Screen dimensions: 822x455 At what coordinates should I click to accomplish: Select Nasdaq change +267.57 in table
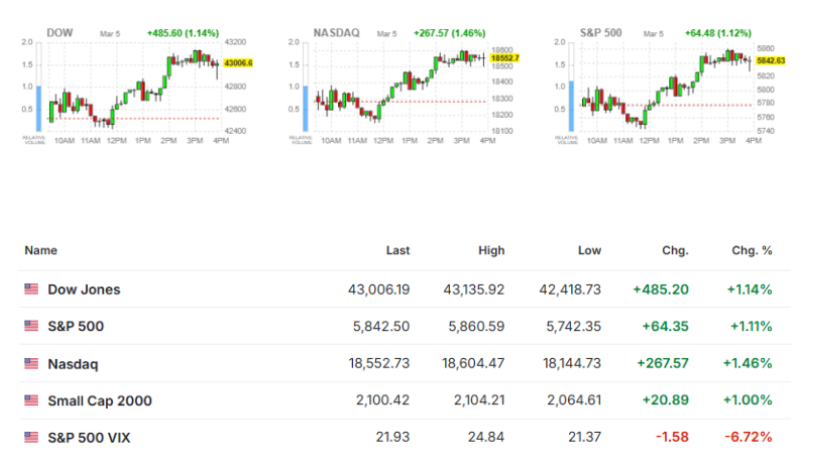[663, 363]
